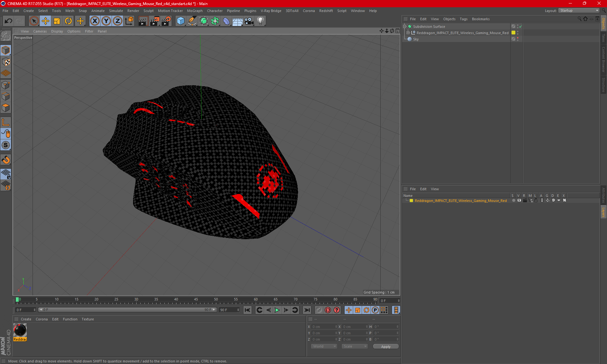Viewport: 607px width, 364px height.
Task: Select the Rotate tool in top toolbar
Action: [68, 21]
